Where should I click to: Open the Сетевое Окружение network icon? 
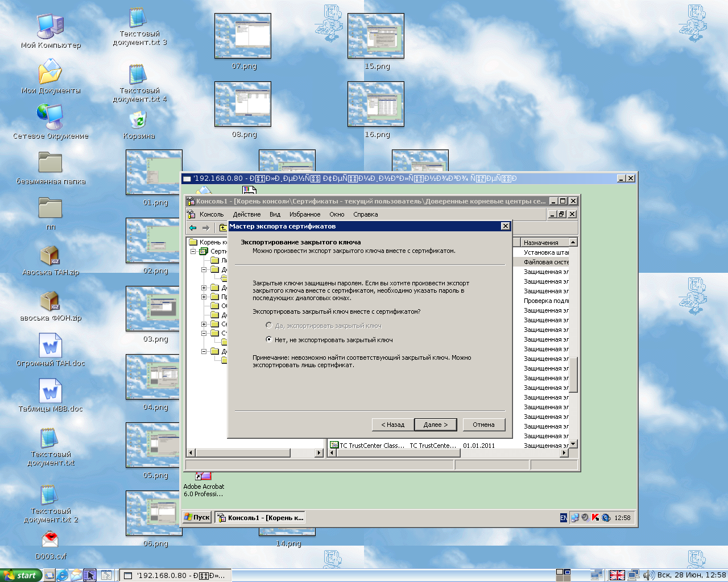50,118
